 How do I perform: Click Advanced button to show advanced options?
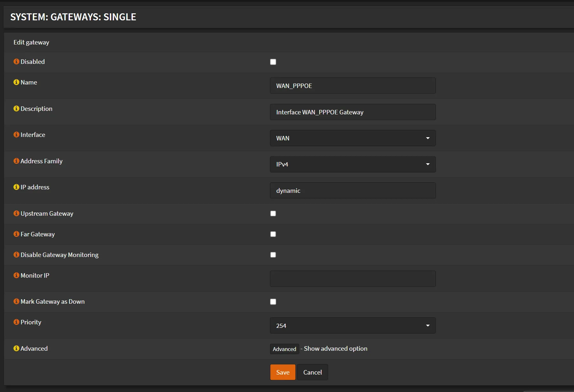coord(284,349)
